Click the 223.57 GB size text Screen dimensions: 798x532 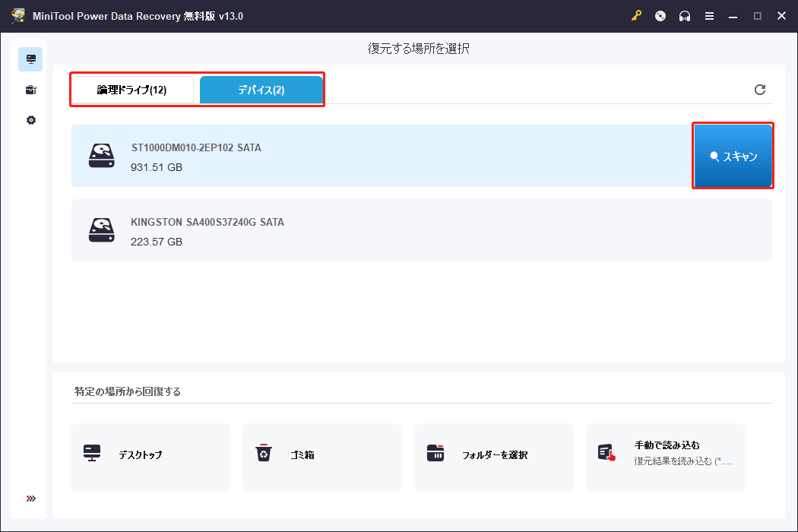pos(157,242)
